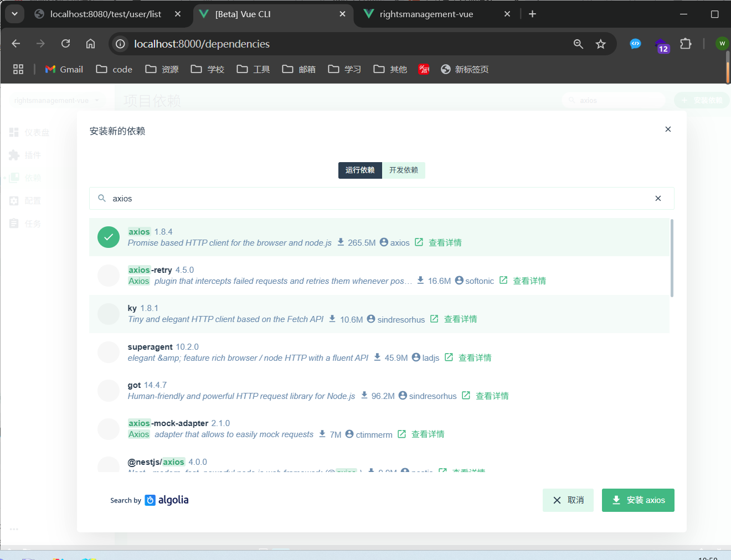Screen dimensions: 731x560
Task: Open the code bookmarks folder
Action: coord(114,69)
